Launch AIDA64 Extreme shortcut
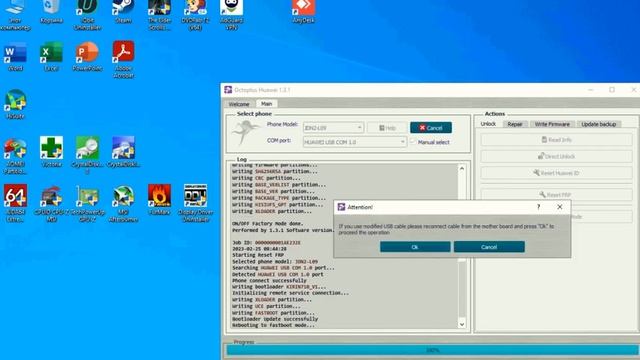640x360 pixels. tap(16, 203)
